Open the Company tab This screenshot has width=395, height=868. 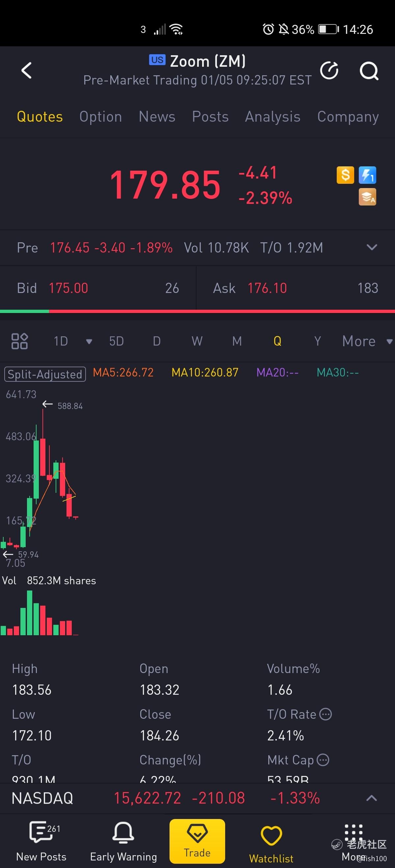[x=348, y=117]
